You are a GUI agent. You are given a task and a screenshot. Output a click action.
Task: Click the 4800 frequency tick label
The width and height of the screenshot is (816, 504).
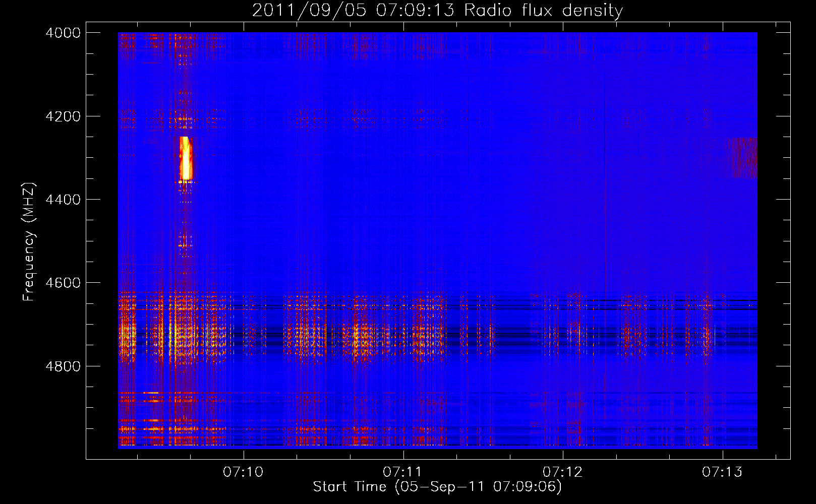click(63, 366)
